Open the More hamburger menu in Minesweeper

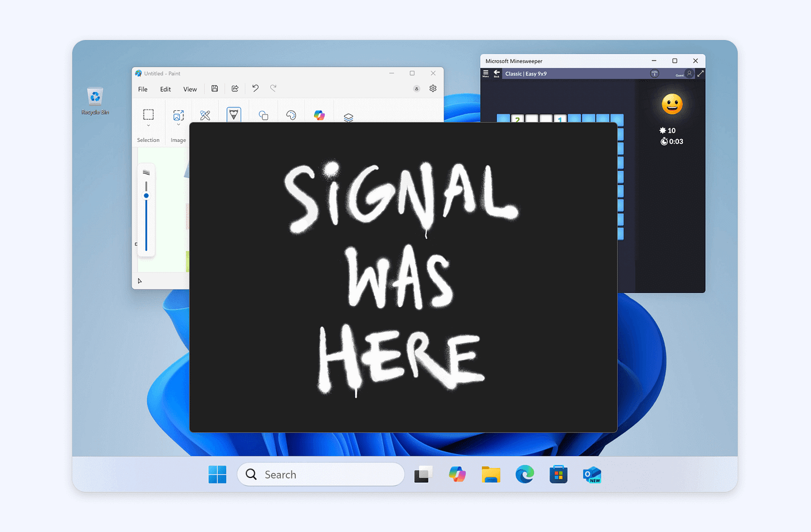tap(485, 73)
